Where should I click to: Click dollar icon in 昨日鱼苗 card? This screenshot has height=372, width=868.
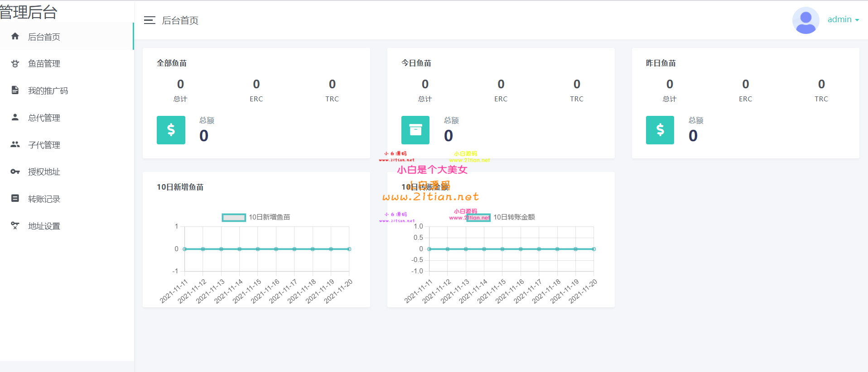(660, 130)
